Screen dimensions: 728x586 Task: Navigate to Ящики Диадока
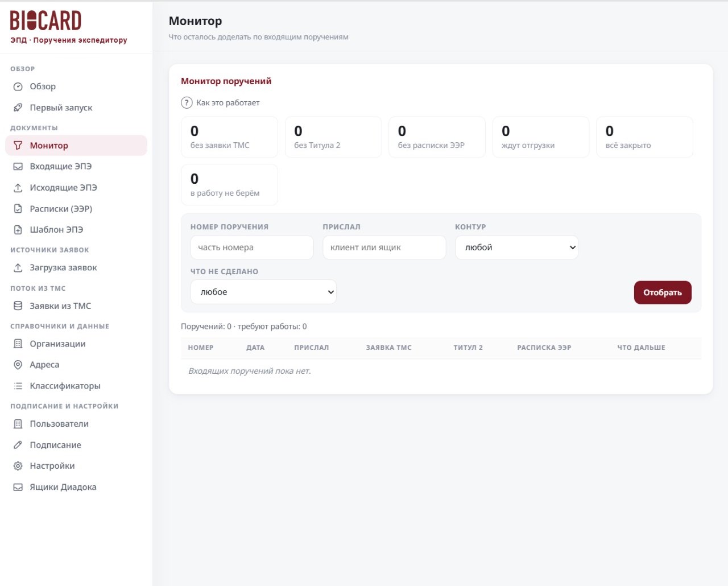(x=76, y=487)
